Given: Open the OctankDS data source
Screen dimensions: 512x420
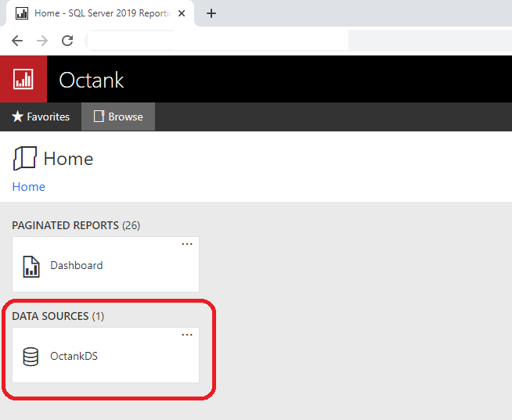Looking at the screenshot, I should pos(106,355).
